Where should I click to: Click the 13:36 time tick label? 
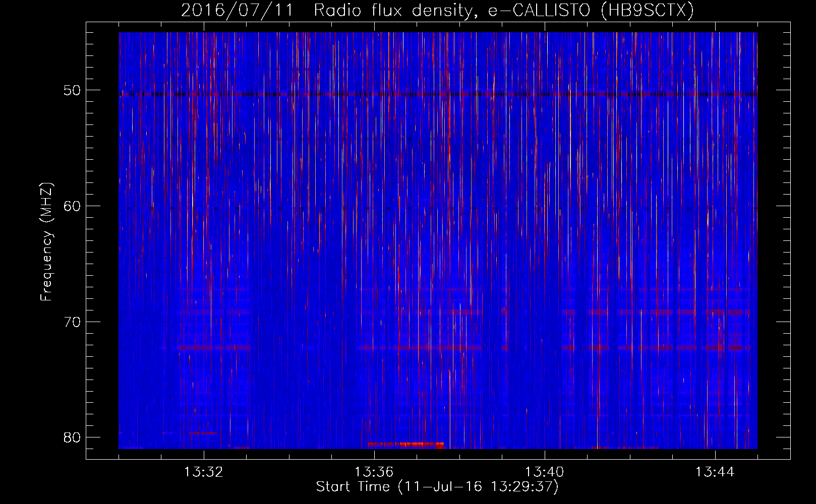coord(374,472)
